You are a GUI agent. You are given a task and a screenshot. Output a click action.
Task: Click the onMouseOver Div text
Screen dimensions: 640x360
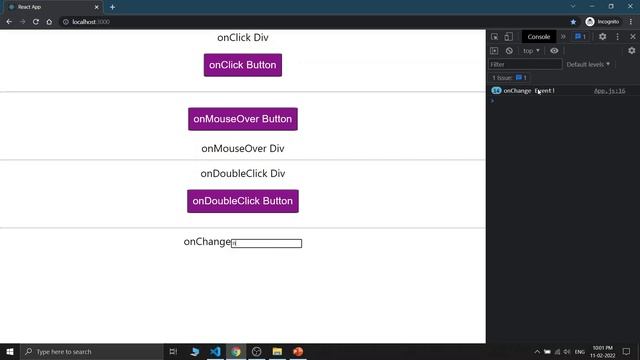point(243,149)
